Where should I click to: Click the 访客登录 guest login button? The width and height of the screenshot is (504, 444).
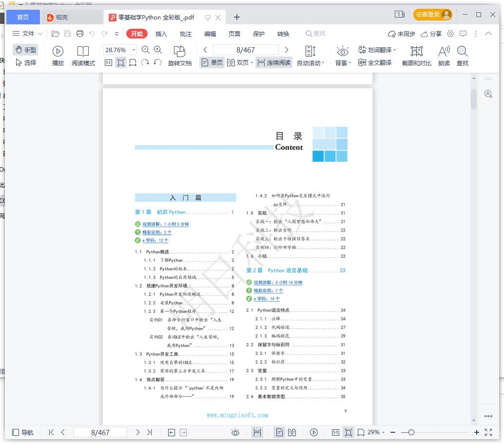[432, 15]
